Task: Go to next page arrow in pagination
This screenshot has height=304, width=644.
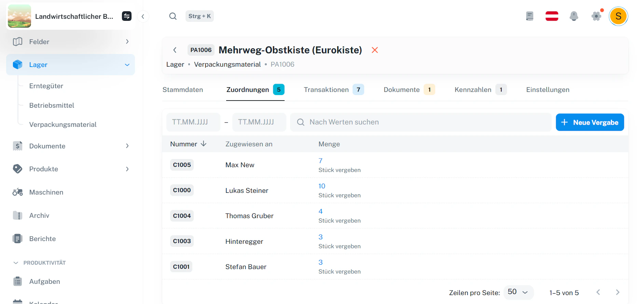Action: 617,292
